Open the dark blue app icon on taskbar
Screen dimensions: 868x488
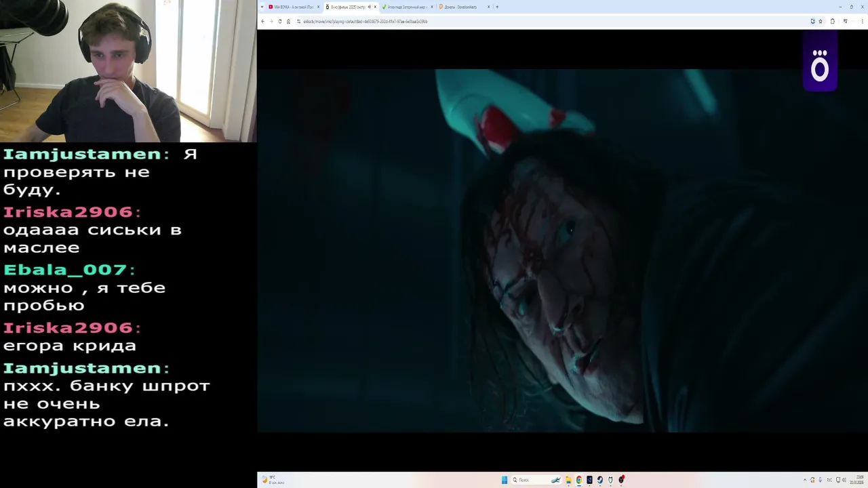589,480
